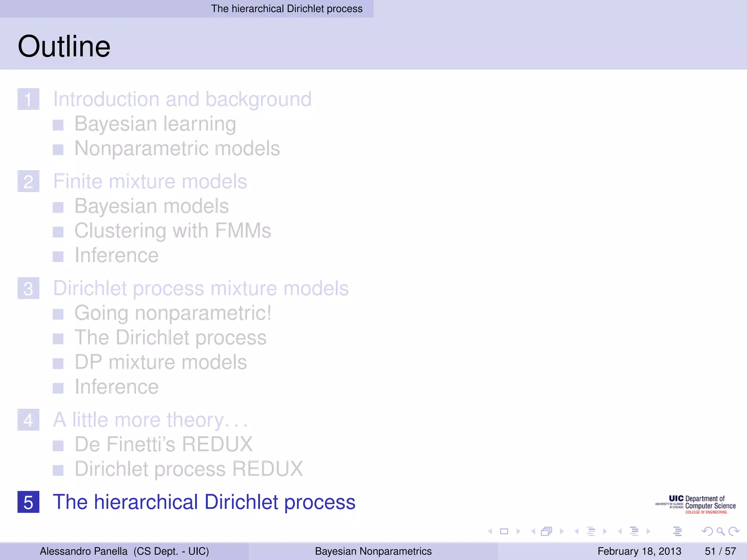The width and height of the screenshot is (747, 560).
Task: Jump to Clustering with FMMs subsection
Action: click(x=173, y=230)
